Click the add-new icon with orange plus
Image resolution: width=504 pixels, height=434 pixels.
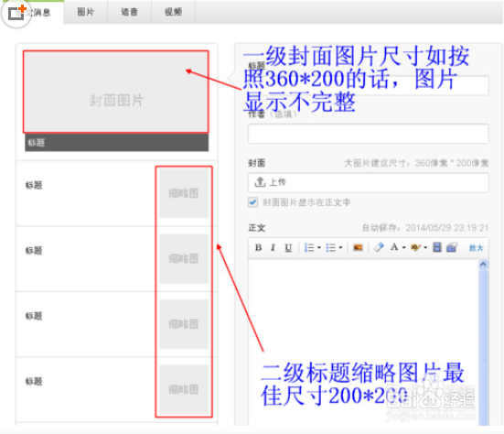[16, 13]
